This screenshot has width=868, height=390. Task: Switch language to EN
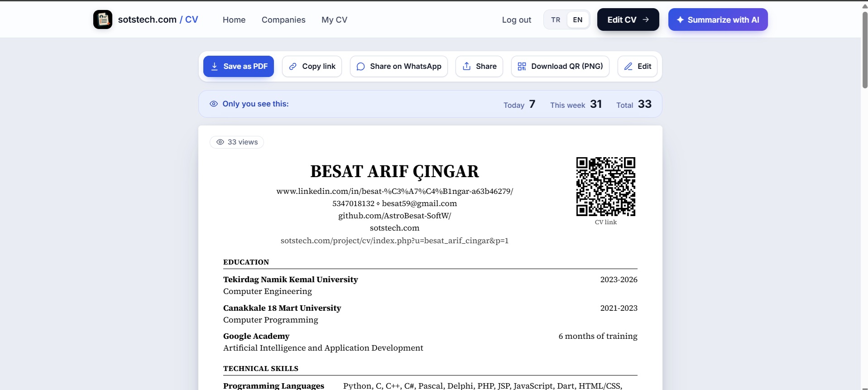(x=578, y=19)
